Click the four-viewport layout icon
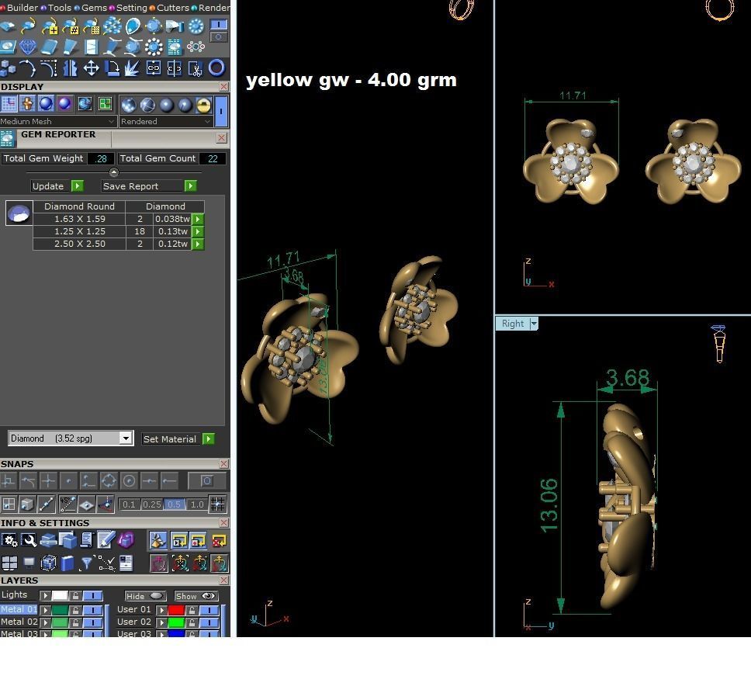 (x=9, y=563)
